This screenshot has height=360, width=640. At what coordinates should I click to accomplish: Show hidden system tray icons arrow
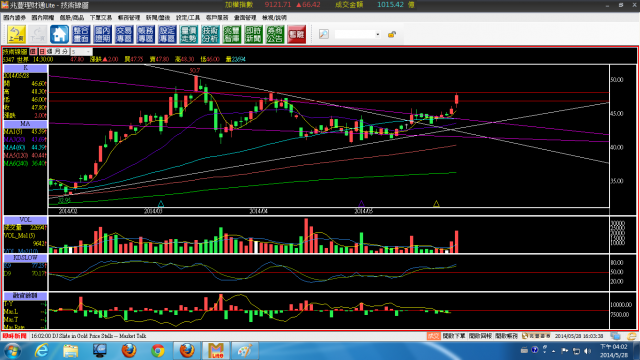click(553, 351)
